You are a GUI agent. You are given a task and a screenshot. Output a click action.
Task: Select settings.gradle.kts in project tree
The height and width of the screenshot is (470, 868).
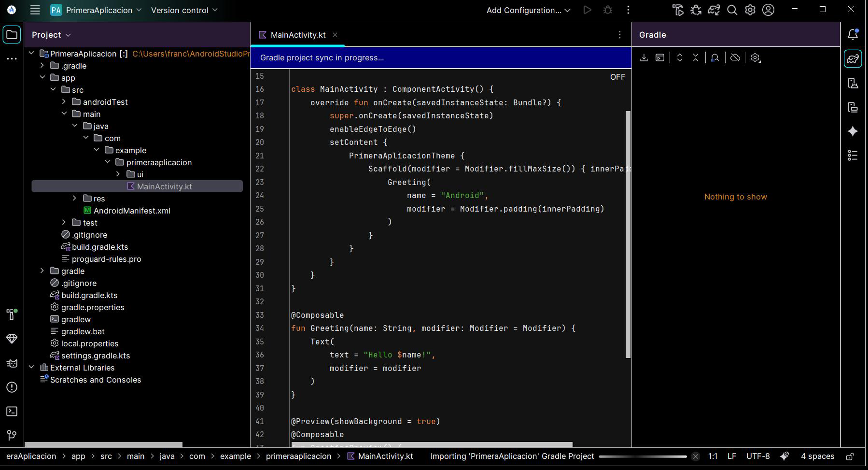[x=96, y=356]
